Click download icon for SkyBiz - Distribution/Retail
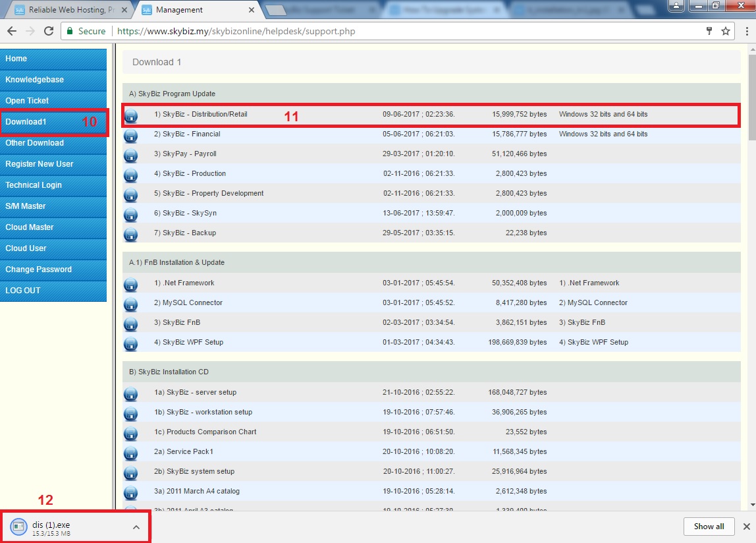Image resolution: width=756 pixels, height=543 pixels. [130, 116]
